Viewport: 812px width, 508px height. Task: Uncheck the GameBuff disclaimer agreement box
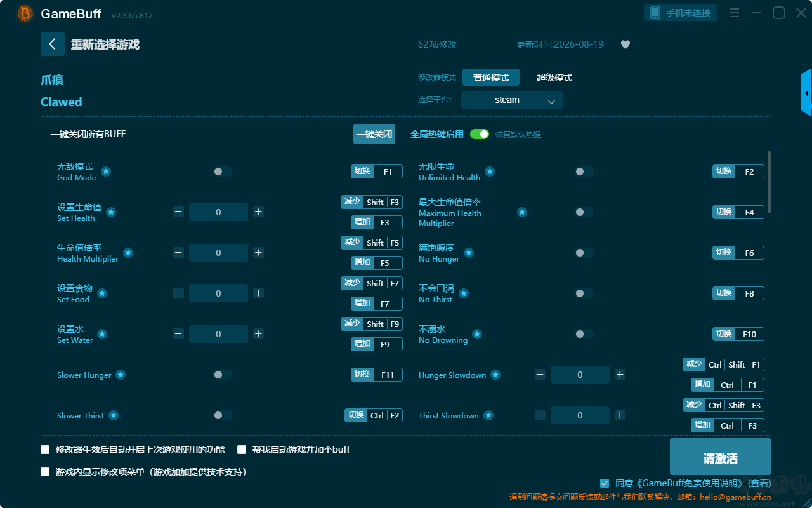coord(605,483)
